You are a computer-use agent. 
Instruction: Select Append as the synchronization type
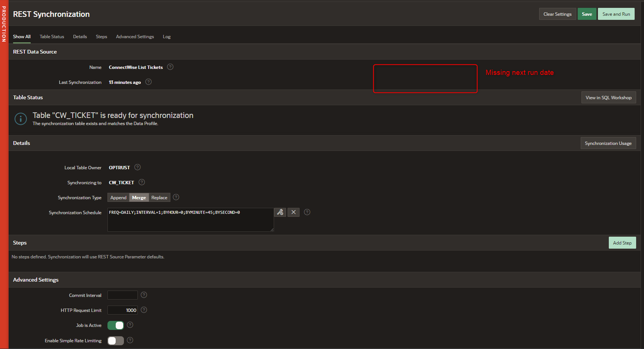[x=118, y=197]
